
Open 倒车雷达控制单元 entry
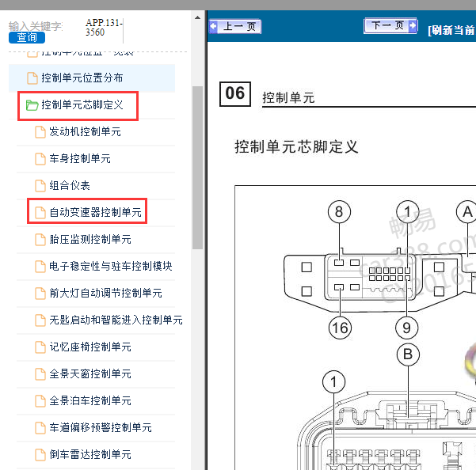pos(90,454)
